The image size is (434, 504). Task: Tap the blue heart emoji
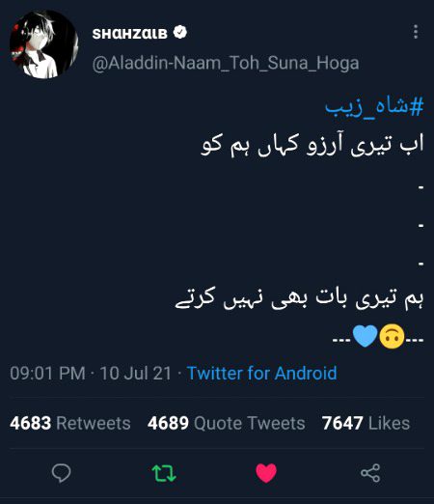click(365, 336)
